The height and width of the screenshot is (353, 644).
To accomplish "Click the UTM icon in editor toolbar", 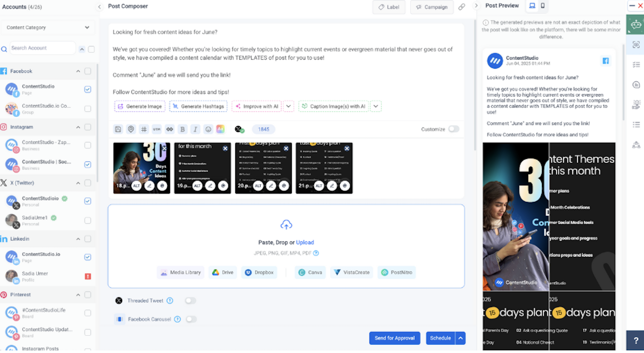I will coord(157,129).
